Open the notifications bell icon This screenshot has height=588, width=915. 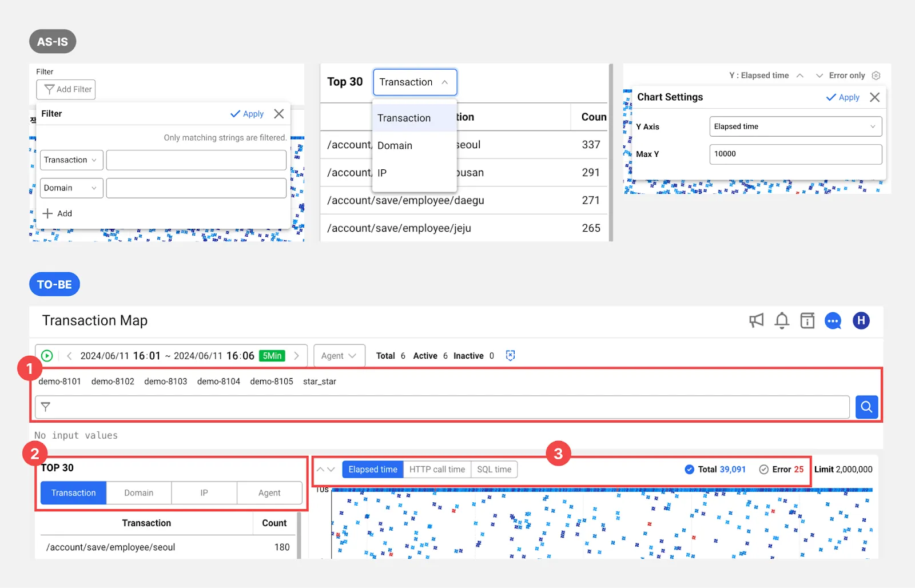[782, 320]
